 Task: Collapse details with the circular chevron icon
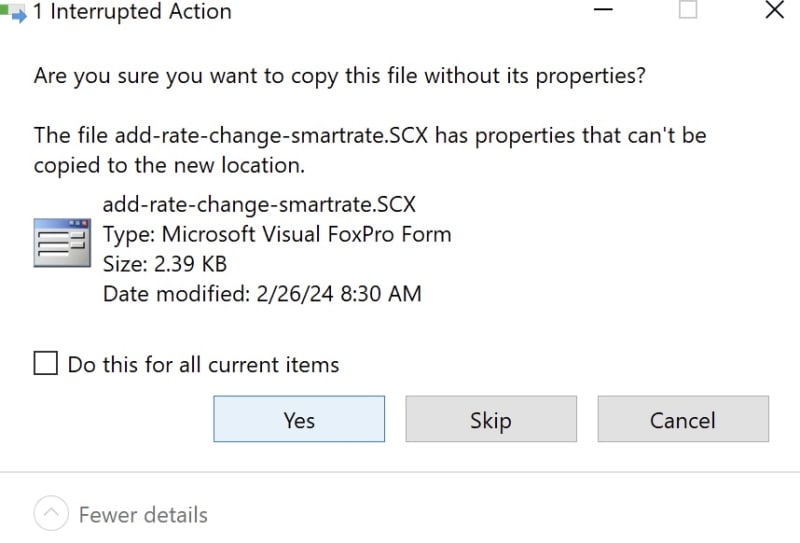pyautogui.click(x=51, y=512)
